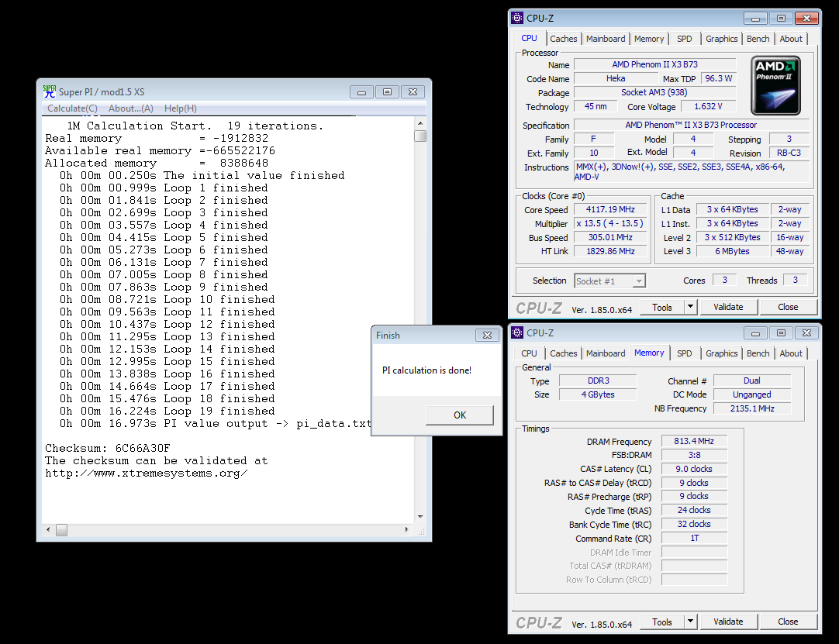Click the Loop 19 finished line

coord(167,412)
